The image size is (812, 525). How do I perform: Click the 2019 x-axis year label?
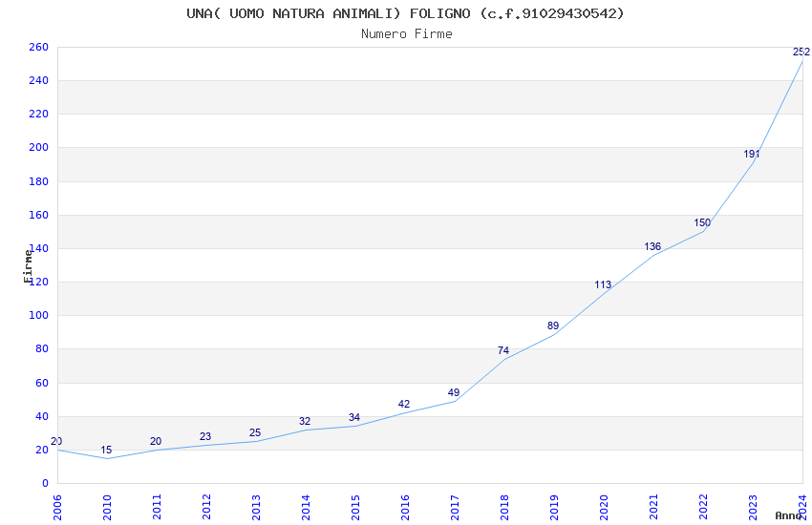pos(554,507)
